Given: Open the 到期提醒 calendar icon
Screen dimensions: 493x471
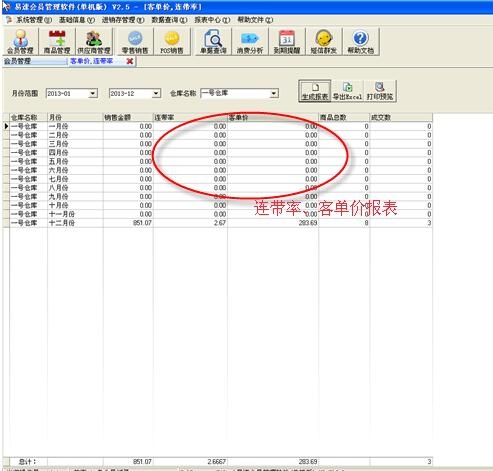Looking at the screenshot, I should (x=287, y=41).
